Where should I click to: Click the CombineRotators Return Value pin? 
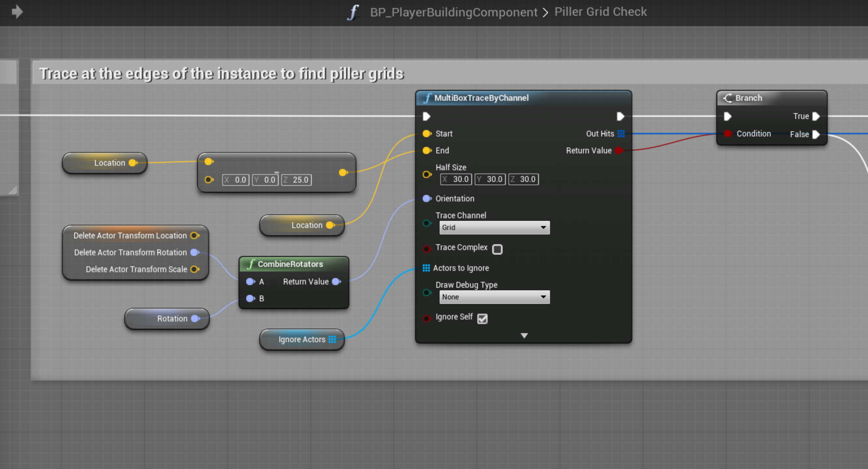click(336, 282)
